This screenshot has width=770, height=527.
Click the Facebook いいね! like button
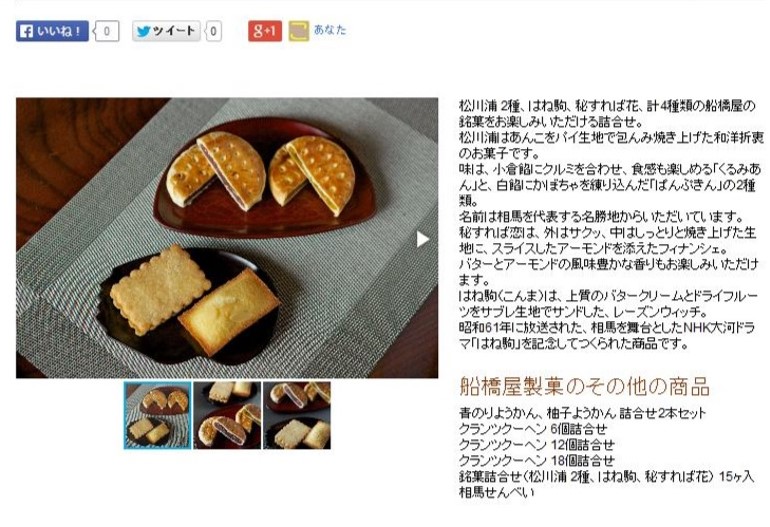coord(52,31)
